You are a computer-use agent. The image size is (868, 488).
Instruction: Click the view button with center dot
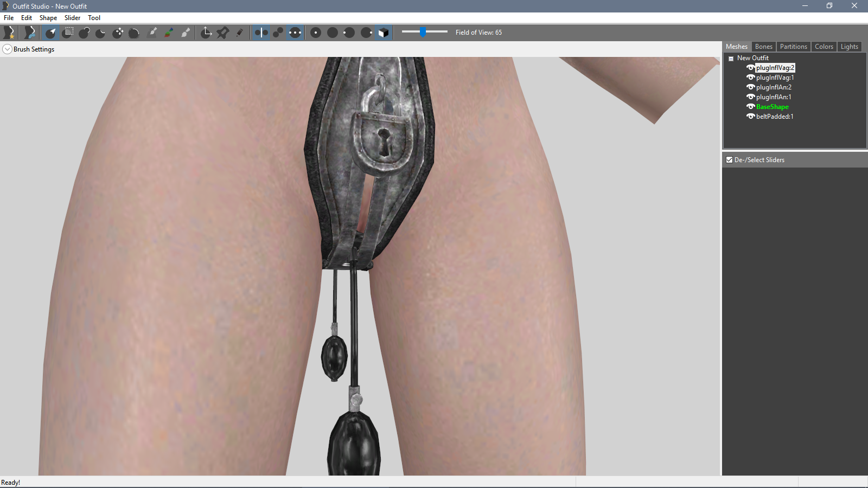tap(316, 33)
